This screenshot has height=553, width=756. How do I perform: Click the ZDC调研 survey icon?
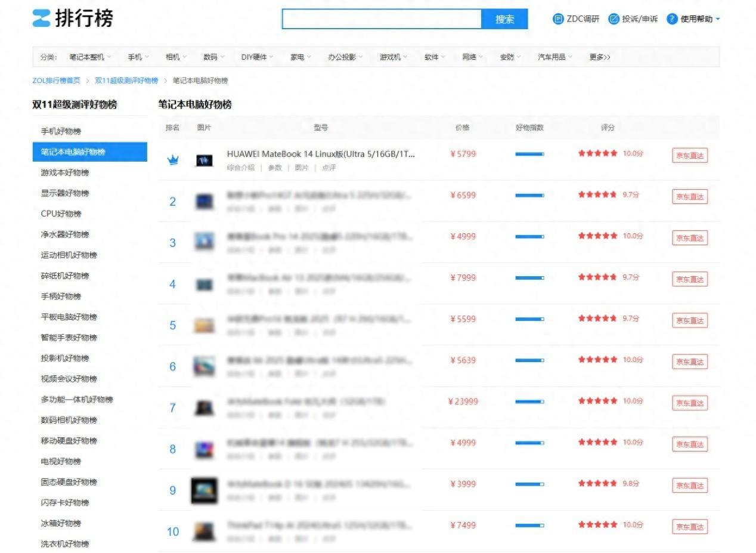pos(558,19)
